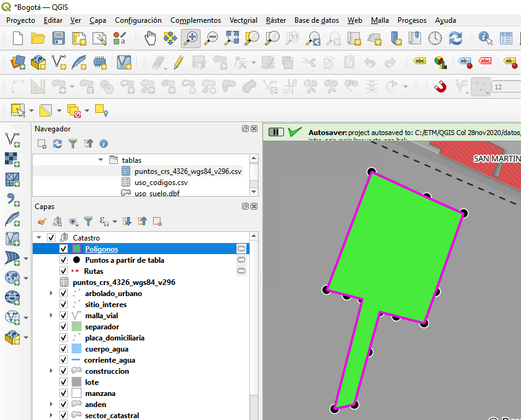Select the Pan Map hand tool
This screenshot has height=420, width=521.
pyautogui.click(x=150, y=38)
